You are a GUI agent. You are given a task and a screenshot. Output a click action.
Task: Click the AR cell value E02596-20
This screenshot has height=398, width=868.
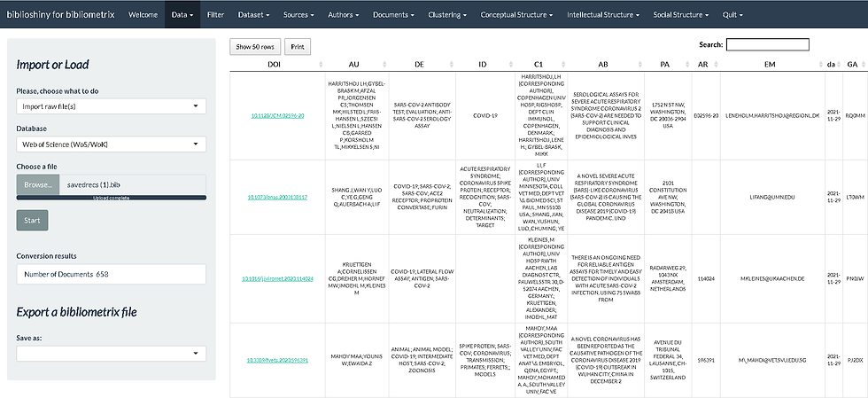click(x=708, y=115)
